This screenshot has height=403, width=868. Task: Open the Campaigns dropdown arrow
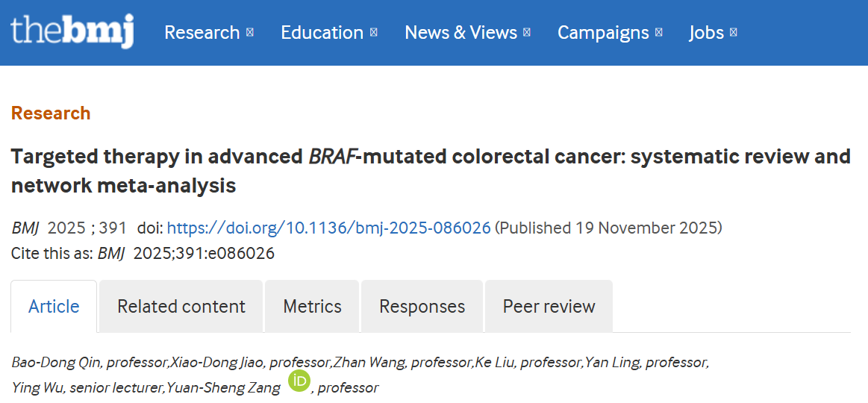pyautogui.click(x=658, y=33)
